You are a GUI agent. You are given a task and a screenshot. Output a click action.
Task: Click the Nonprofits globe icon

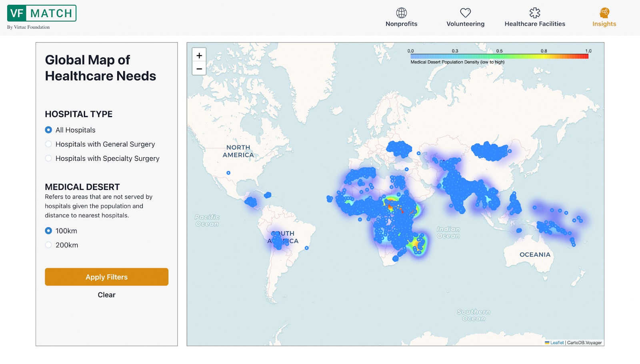click(x=401, y=12)
